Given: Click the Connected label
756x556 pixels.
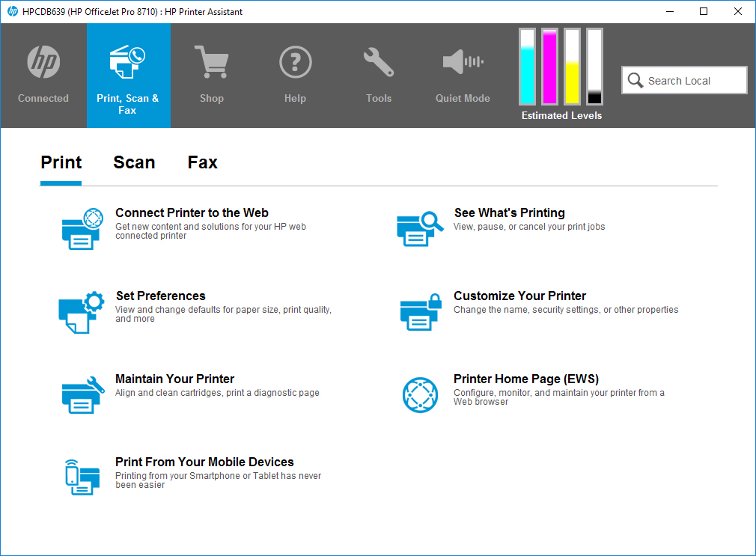Looking at the screenshot, I should click(x=43, y=98).
